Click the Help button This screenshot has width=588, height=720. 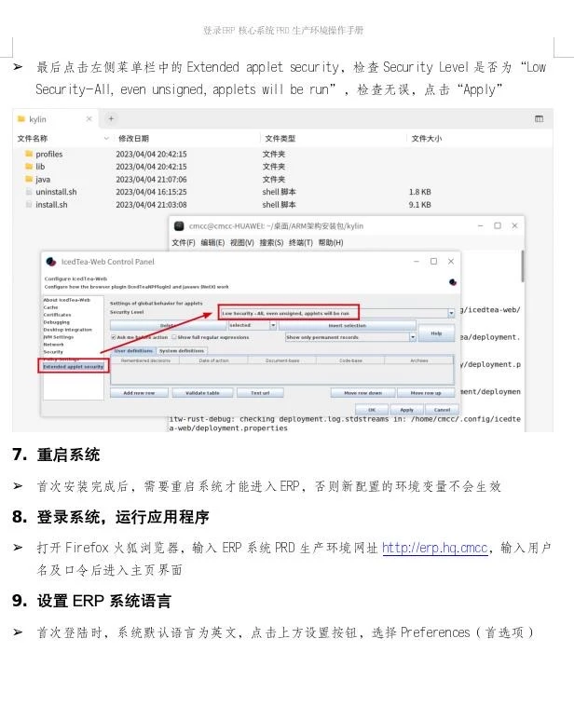pos(436,333)
